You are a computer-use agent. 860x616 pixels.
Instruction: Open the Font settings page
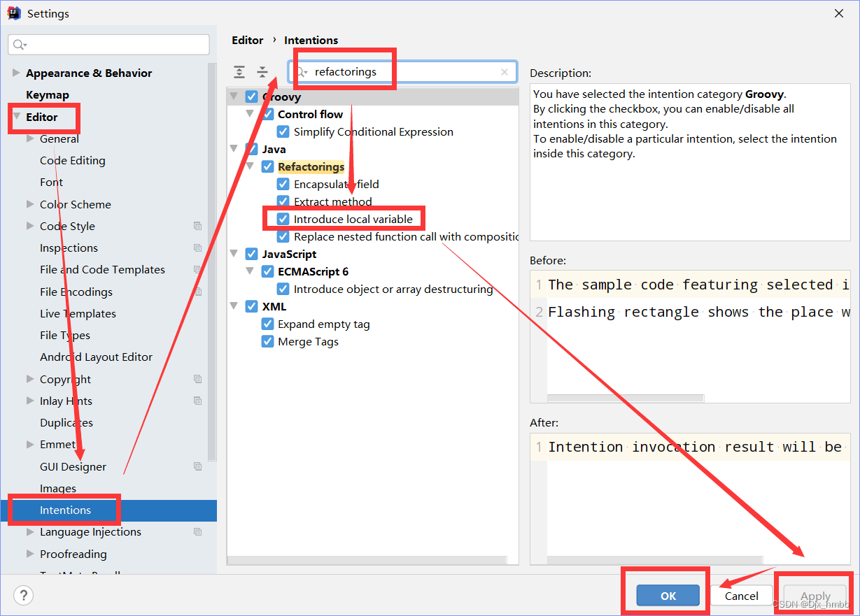tap(52, 182)
